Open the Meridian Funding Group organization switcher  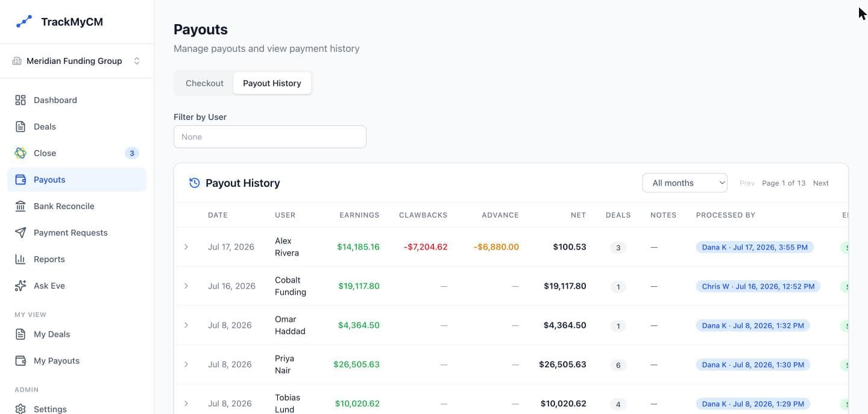(x=77, y=61)
